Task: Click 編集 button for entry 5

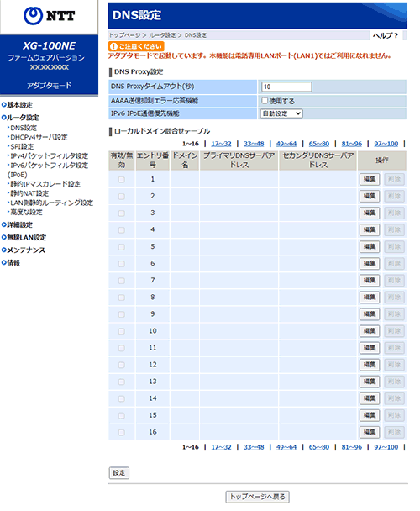Action: [370, 247]
